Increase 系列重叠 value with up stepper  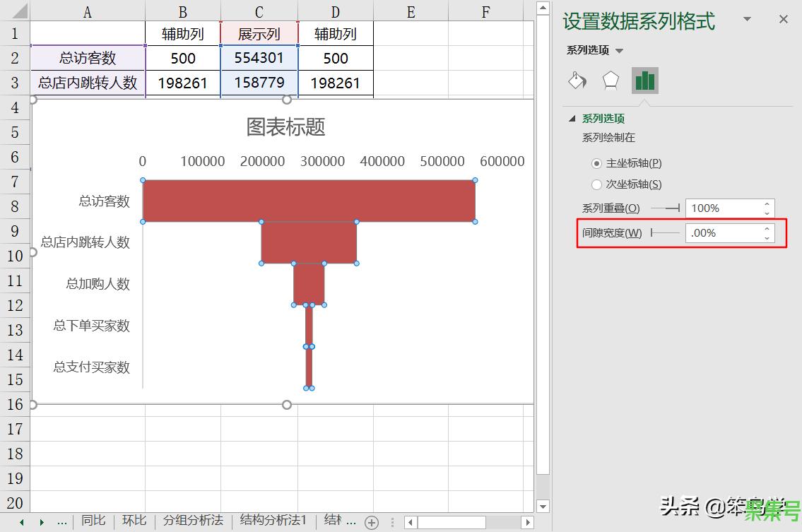pyautogui.click(x=767, y=205)
